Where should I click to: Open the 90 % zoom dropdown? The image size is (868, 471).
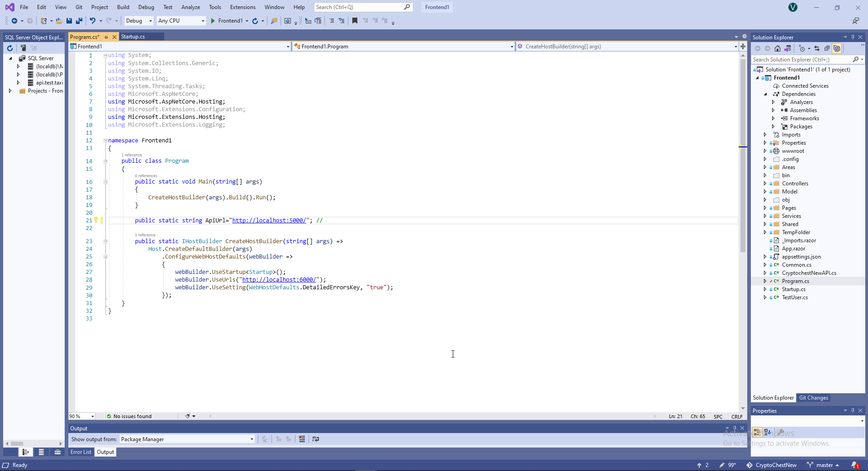point(82,416)
